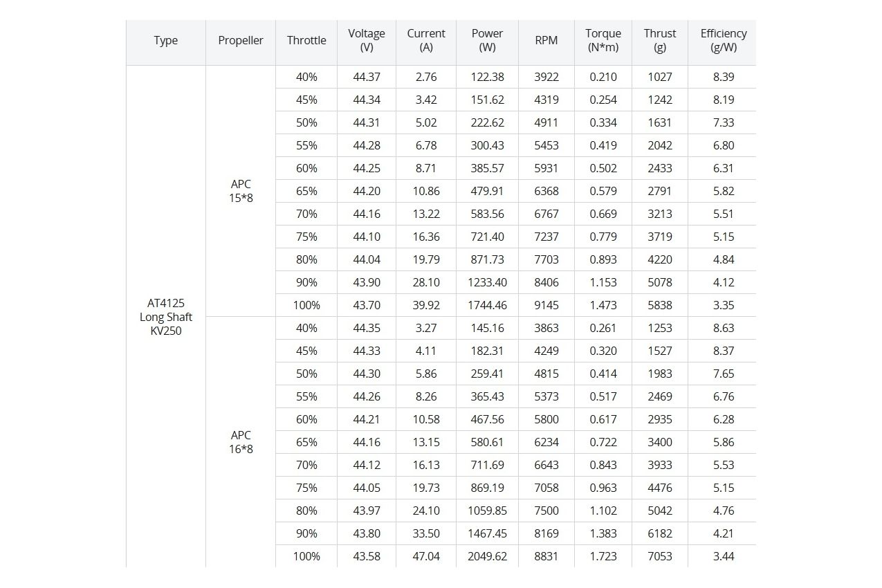Click the 8.63 efficiency value cell
Screen dimensions: 882x588
point(724,328)
